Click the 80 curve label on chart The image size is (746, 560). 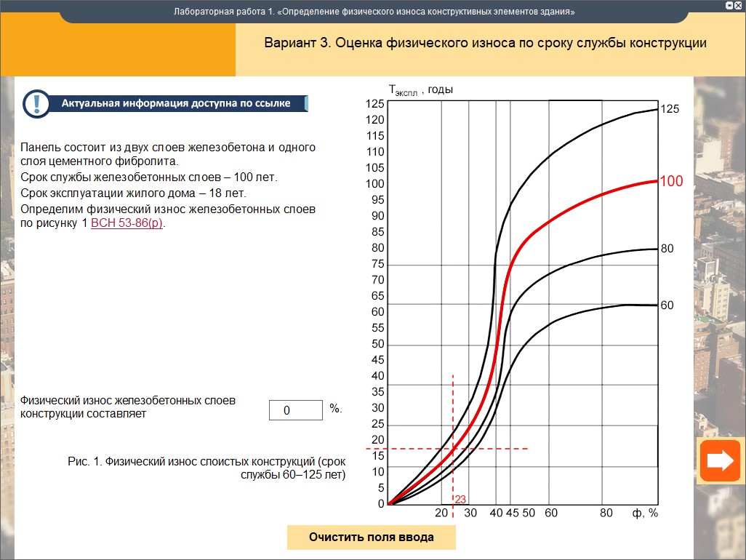click(x=667, y=249)
